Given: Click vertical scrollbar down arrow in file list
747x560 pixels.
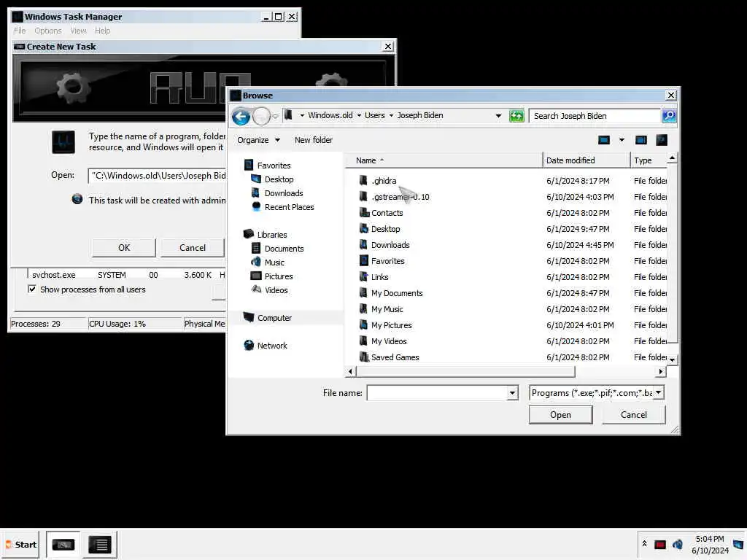Looking at the screenshot, I should pos(672,359).
